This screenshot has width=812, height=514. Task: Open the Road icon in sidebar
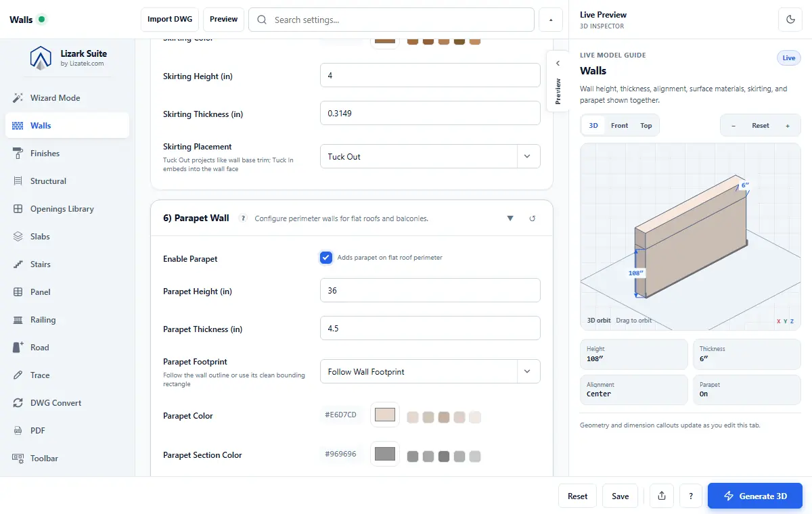coord(18,348)
